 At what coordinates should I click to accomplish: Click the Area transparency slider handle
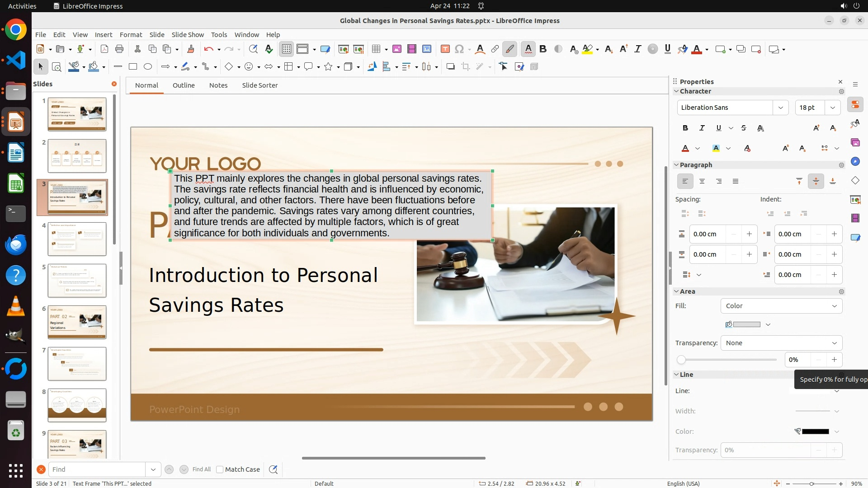[681, 360]
